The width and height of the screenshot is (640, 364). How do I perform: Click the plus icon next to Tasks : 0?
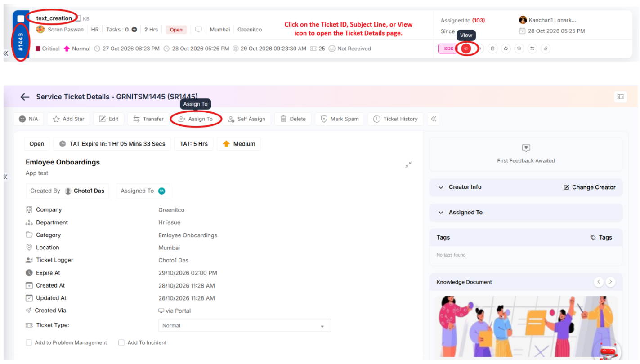pyautogui.click(x=134, y=30)
